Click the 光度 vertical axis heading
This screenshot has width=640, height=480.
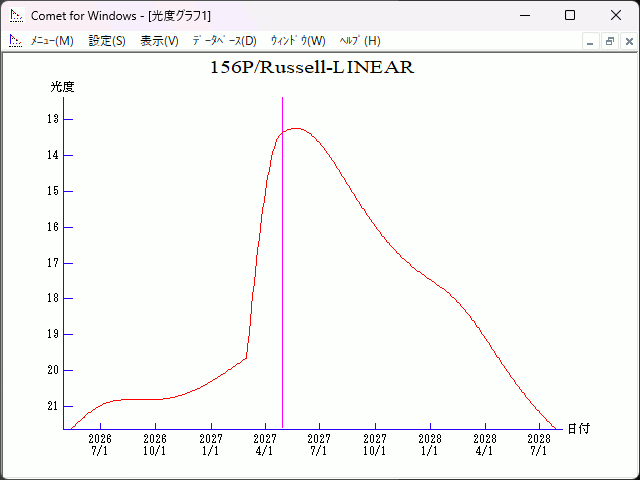click(x=63, y=87)
